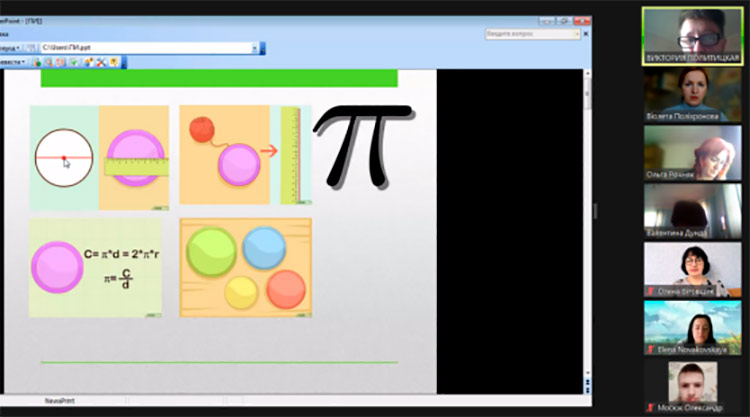
Task: Click the crossed tools icon in toolbar
Action: click(101, 61)
